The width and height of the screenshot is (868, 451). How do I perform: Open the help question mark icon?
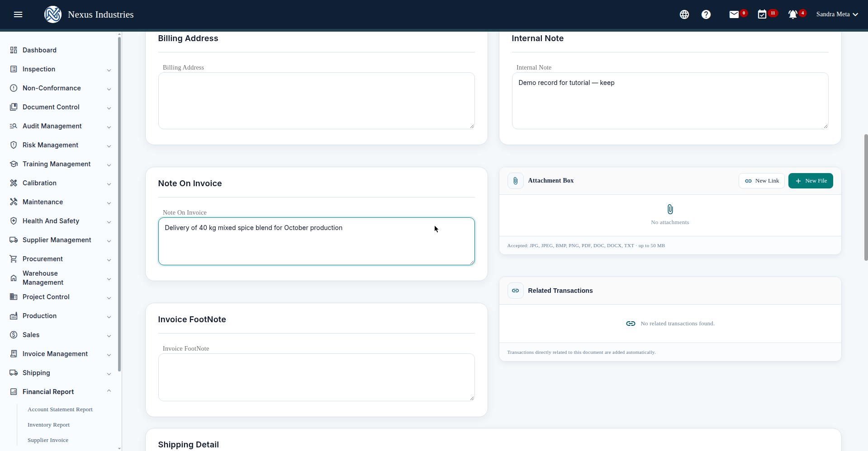(x=706, y=14)
